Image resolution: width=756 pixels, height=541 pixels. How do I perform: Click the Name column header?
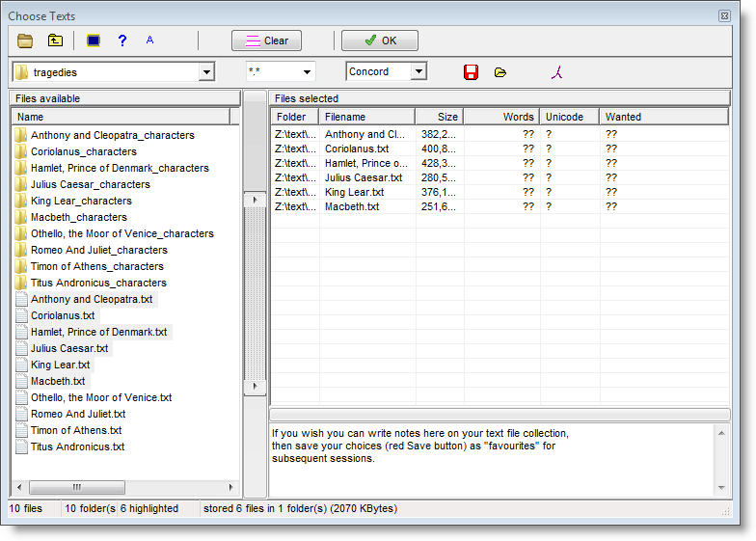coord(121,117)
